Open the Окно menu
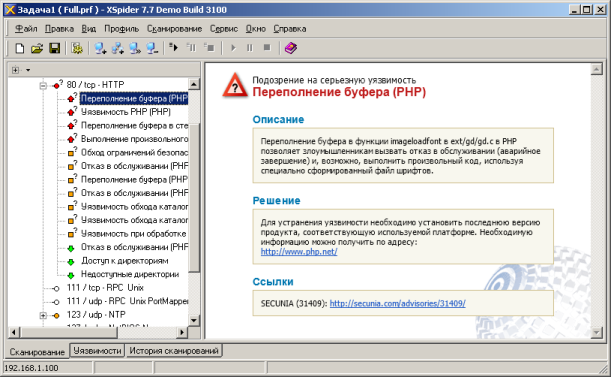 pyautogui.click(x=256, y=29)
